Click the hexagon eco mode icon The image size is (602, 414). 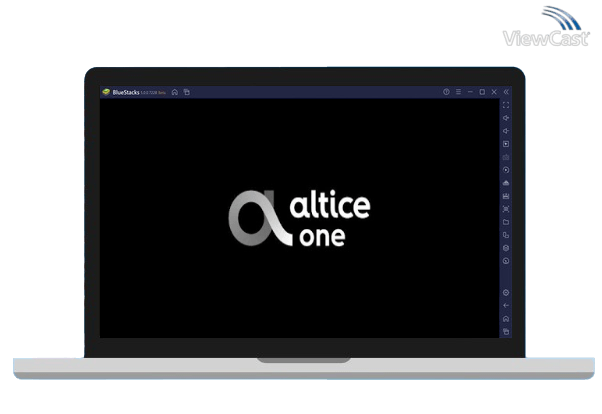pos(506,248)
